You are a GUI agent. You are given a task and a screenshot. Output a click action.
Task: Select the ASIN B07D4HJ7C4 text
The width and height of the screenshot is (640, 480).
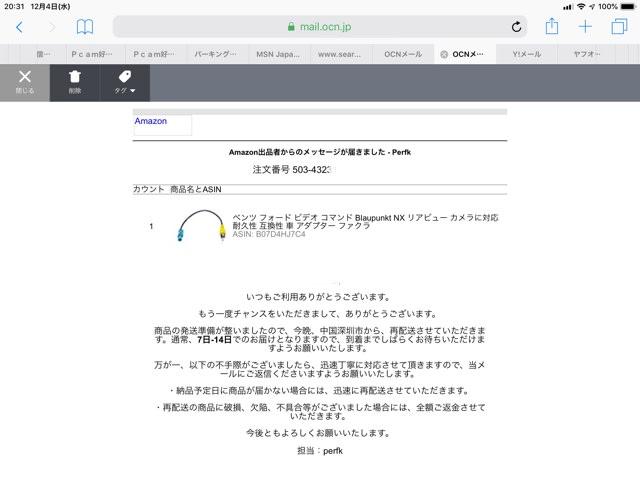point(269,234)
